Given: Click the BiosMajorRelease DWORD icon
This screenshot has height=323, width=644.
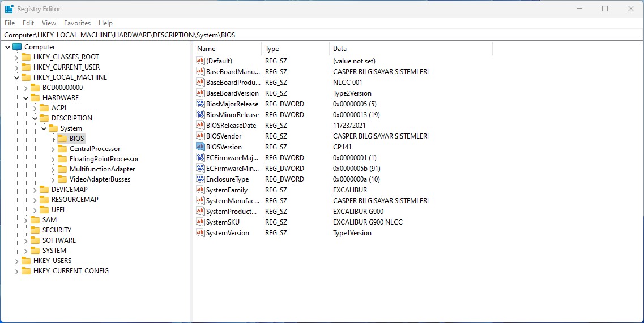Looking at the screenshot, I should click(x=201, y=104).
